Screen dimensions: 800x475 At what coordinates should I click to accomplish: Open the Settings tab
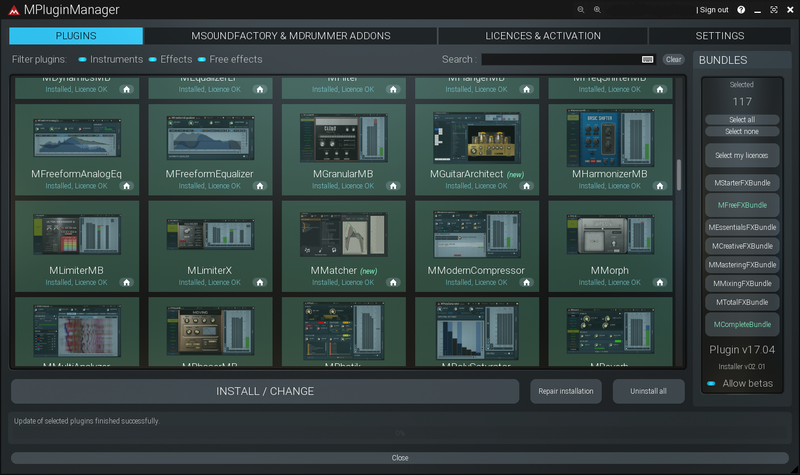[720, 36]
